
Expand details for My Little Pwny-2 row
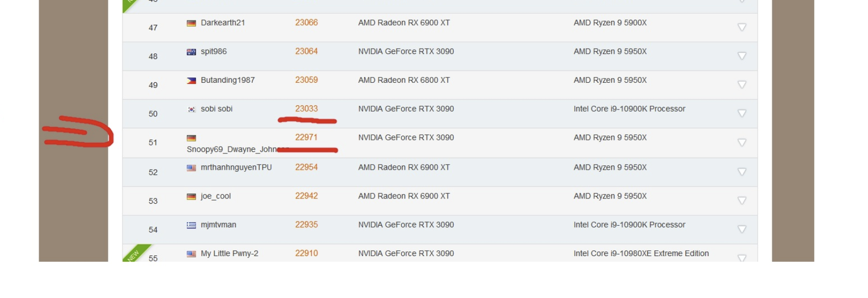tap(741, 258)
